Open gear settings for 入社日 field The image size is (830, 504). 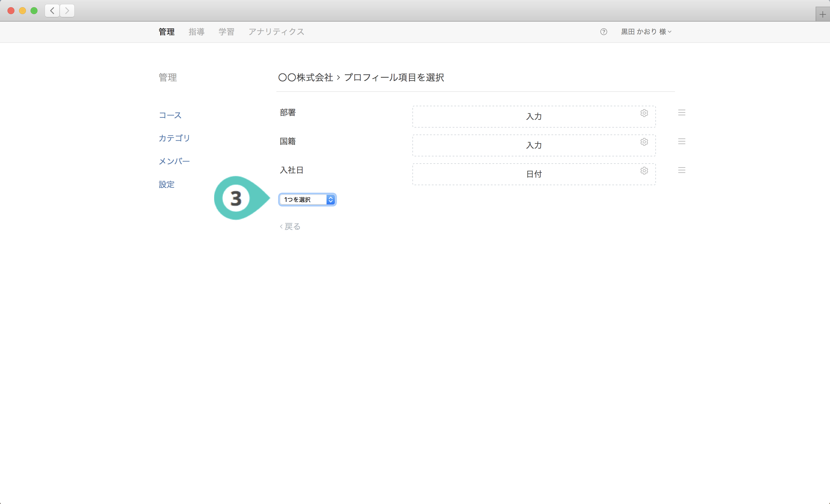click(x=644, y=171)
